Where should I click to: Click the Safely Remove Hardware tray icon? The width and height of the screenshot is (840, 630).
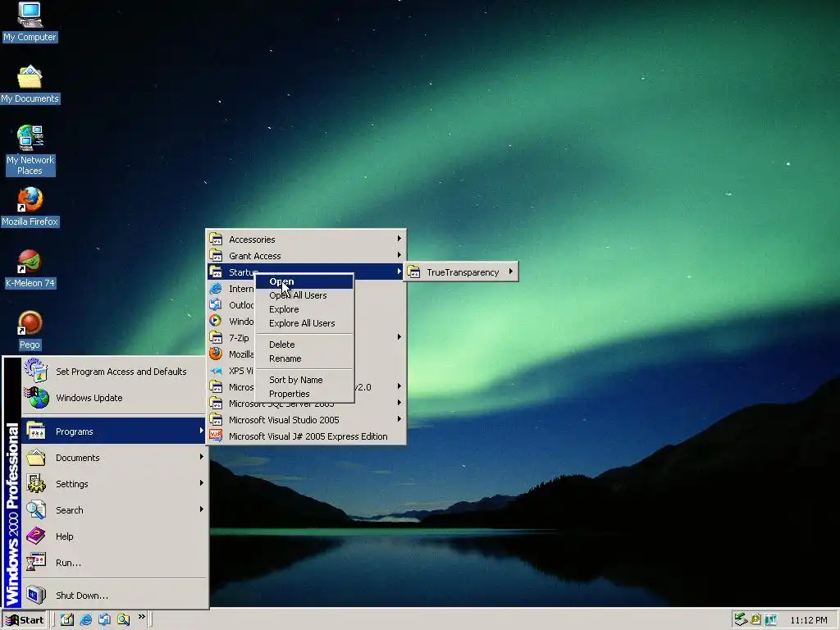click(741, 620)
